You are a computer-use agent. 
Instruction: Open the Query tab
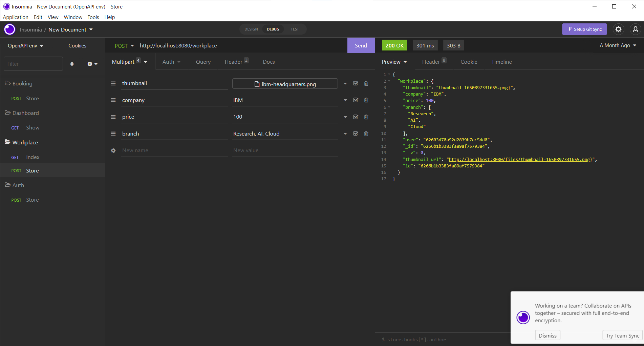click(x=203, y=62)
